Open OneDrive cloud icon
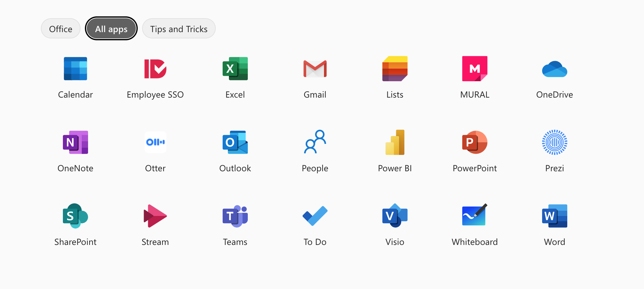This screenshot has height=289, width=644. pos(554,69)
